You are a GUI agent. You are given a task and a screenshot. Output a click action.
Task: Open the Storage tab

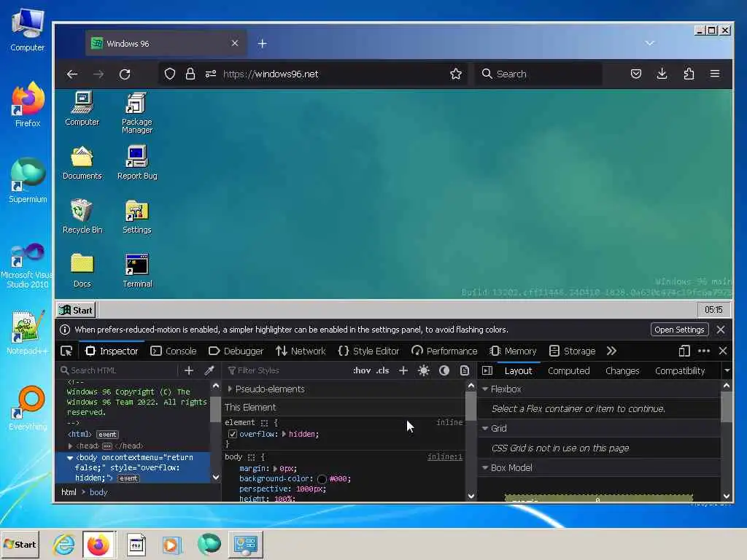(x=572, y=351)
